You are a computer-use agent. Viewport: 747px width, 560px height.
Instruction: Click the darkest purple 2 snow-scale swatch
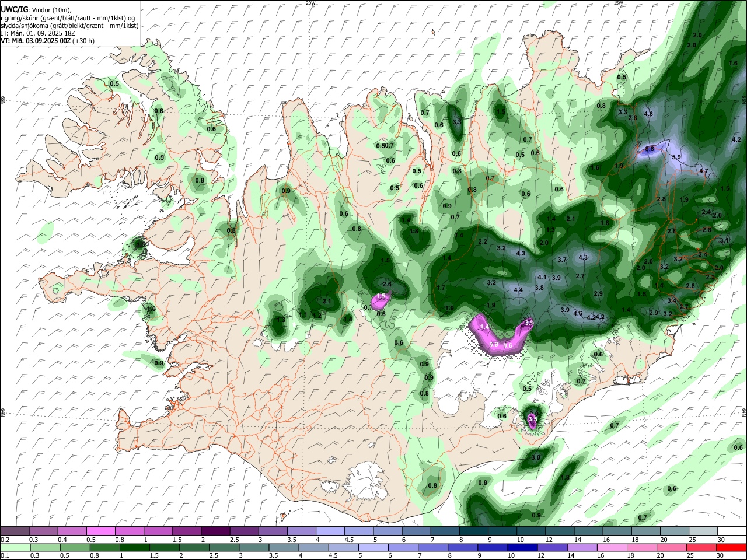[x=215, y=531]
